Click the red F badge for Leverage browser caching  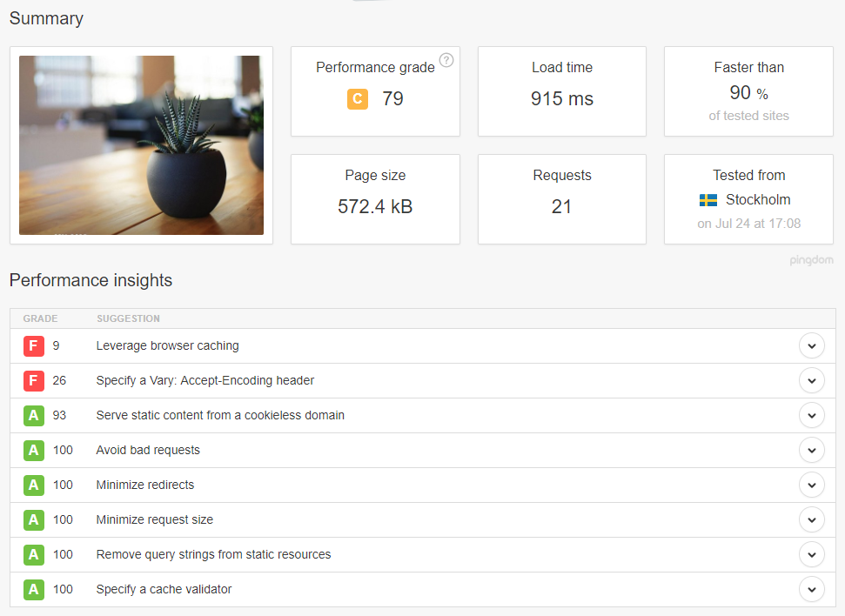click(33, 346)
